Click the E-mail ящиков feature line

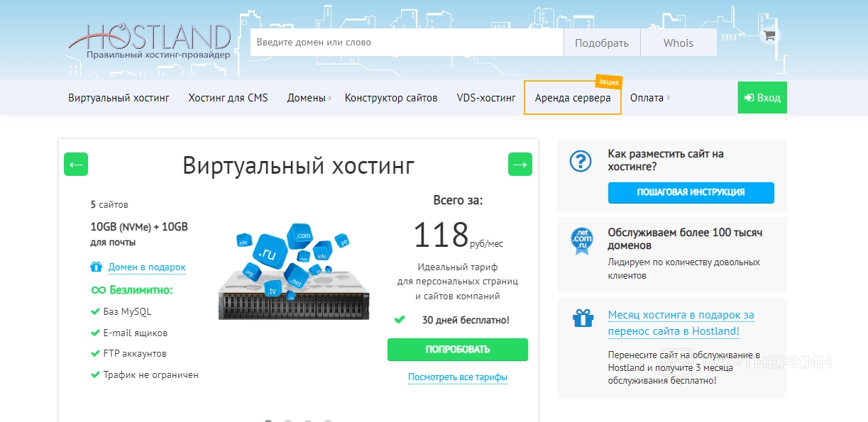tap(129, 333)
